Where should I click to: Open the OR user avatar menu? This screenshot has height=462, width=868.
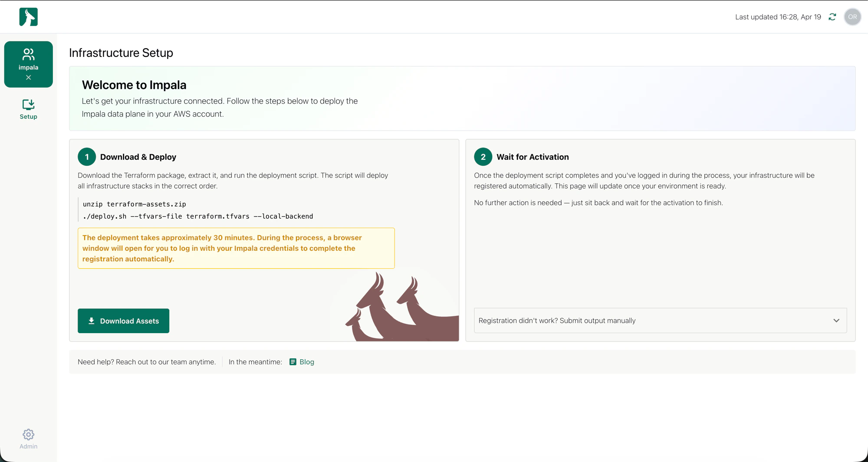tap(852, 17)
